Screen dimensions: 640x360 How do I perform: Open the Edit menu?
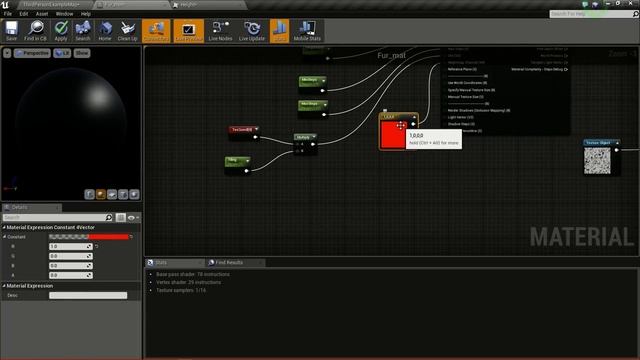[24, 14]
